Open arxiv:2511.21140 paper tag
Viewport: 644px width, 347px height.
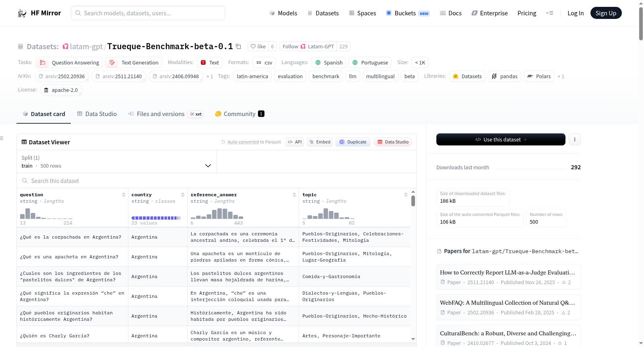(119, 76)
